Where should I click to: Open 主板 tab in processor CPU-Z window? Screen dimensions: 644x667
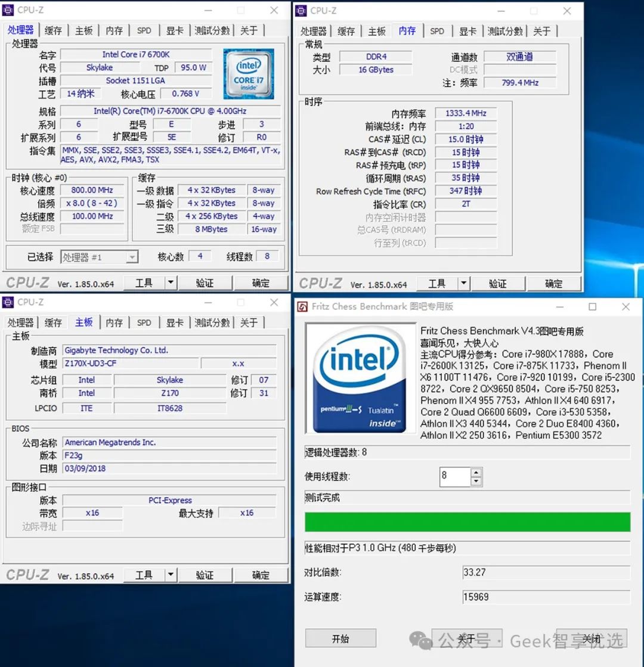pyautogui.click(x=84, y=30)
